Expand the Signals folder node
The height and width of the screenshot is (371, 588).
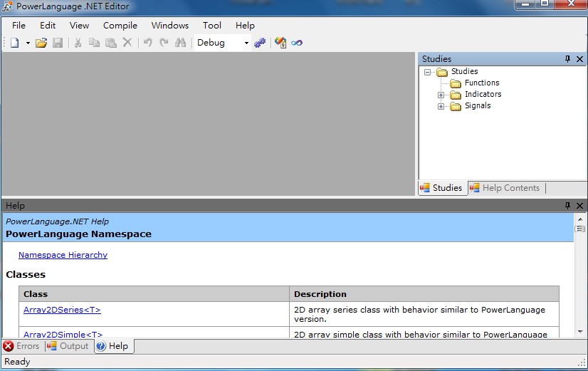pos(441,107)
